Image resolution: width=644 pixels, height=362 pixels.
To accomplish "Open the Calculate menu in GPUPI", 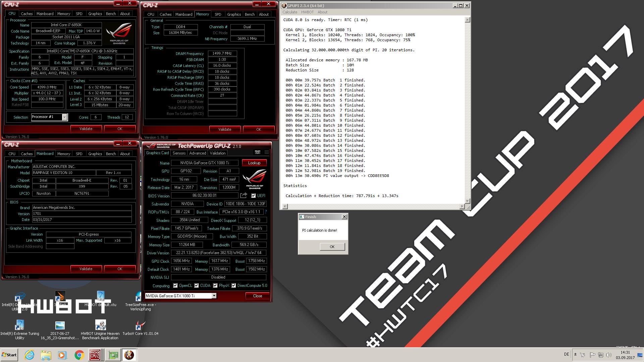I will (x=290, y=12).
